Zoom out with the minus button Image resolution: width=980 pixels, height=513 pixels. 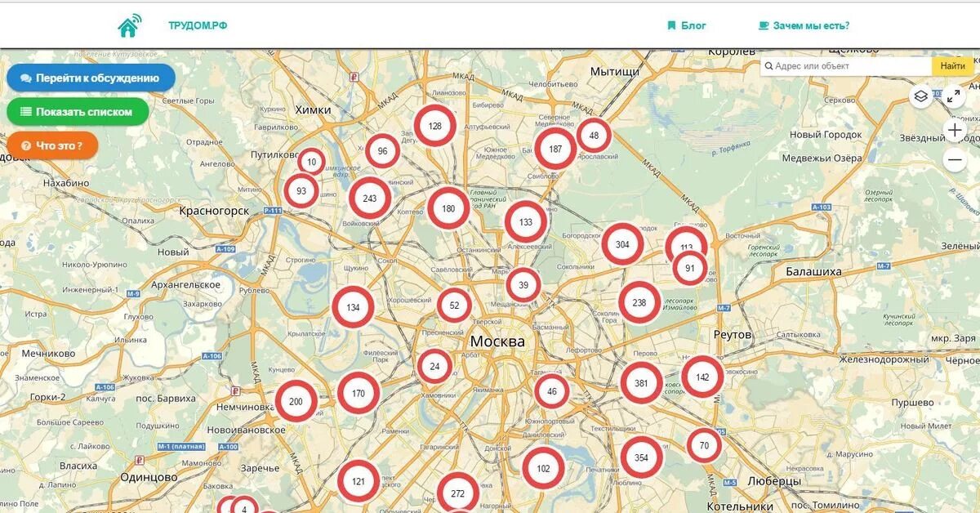coord(955,160)
